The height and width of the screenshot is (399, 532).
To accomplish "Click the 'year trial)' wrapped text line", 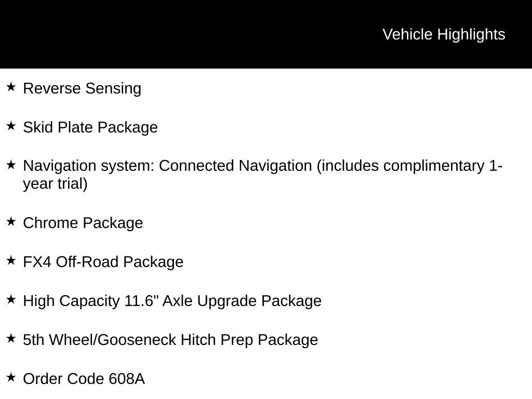I will (x=55, y=184).
